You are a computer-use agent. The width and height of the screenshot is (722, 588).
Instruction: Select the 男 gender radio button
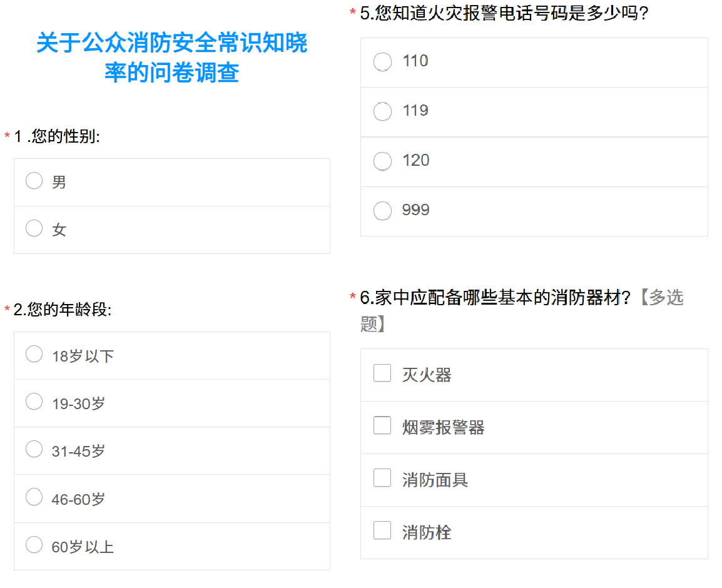coord(34,181)
